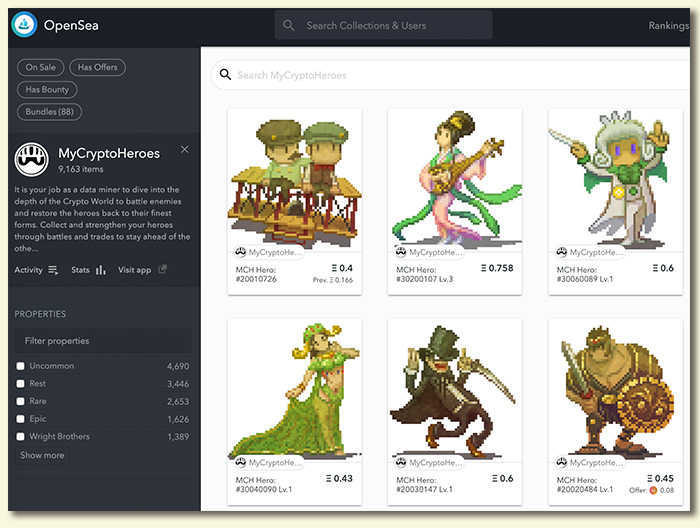
Task: Click the OpenSea brand name text
Action: (x=71, y=25)
